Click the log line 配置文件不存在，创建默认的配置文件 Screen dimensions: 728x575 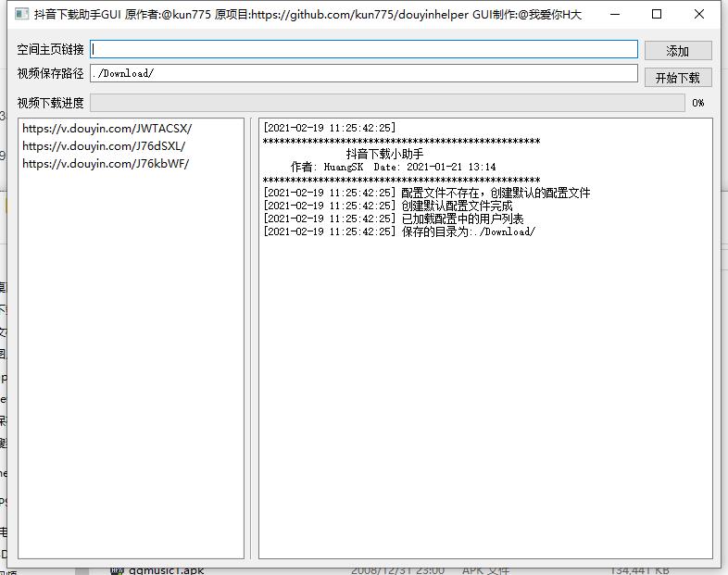point(427,193)
